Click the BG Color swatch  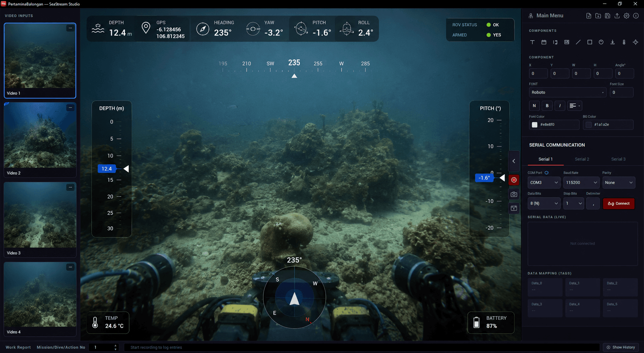[x=589, y=125]
